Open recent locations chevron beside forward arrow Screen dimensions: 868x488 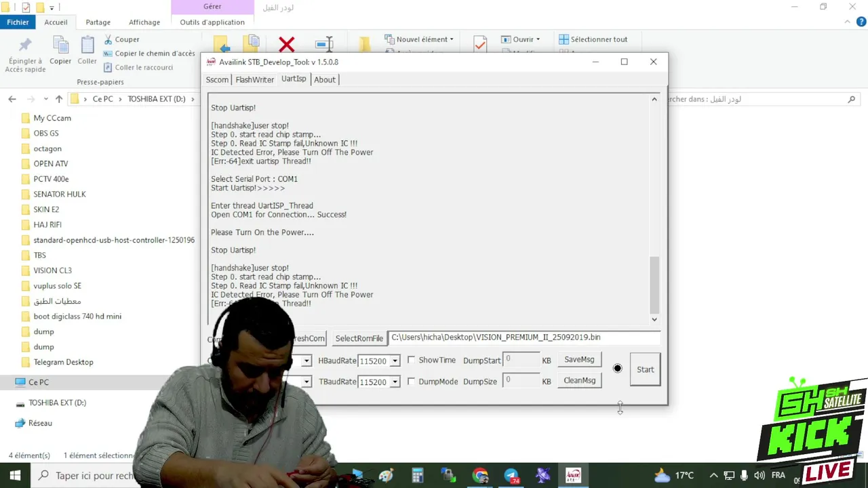coord(45,99)
